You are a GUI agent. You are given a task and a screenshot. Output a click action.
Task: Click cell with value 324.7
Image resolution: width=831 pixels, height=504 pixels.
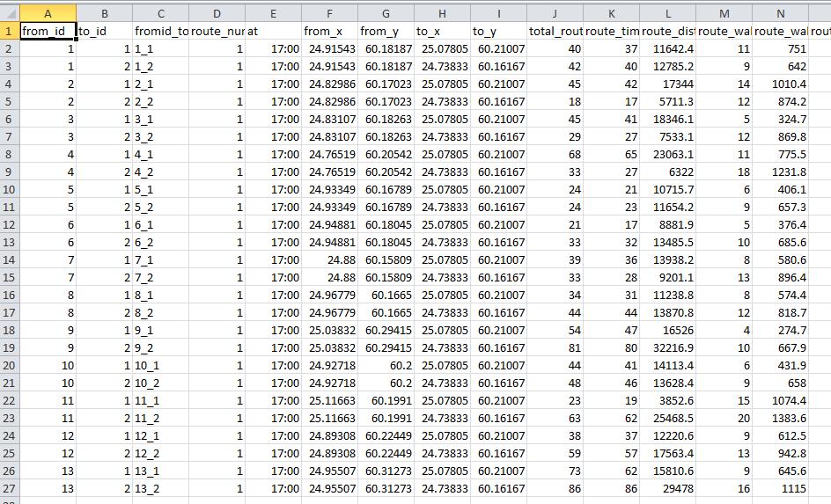coord(780,119)
